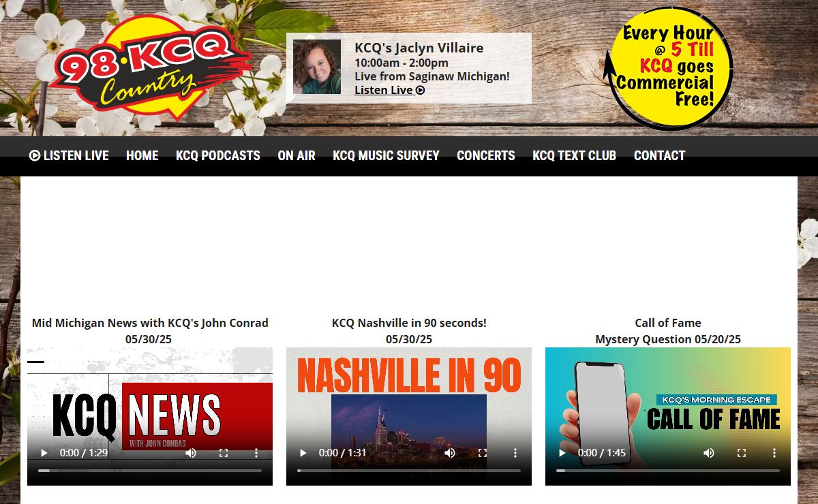The image size is (818, 504).
Task: Click the KCQ Nashville in 90 seconds title
Action: pyautogui.click(x=409, y=323)
